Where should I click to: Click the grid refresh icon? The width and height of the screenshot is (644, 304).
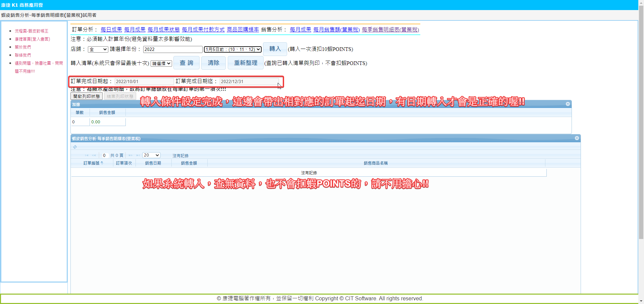(75, 147)
